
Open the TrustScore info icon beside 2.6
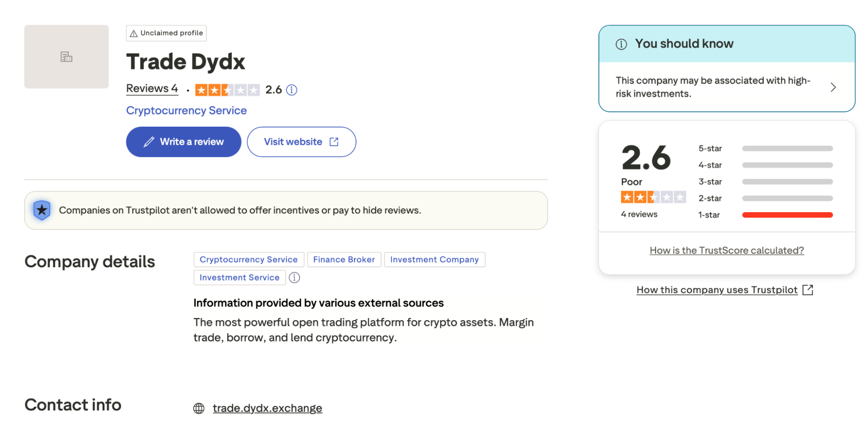click(292, 90)
